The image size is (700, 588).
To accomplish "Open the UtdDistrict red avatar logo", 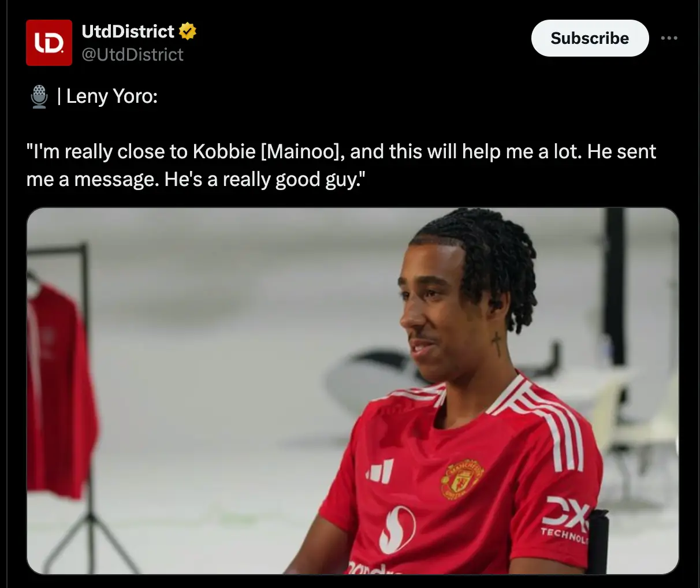I will 49,43.
